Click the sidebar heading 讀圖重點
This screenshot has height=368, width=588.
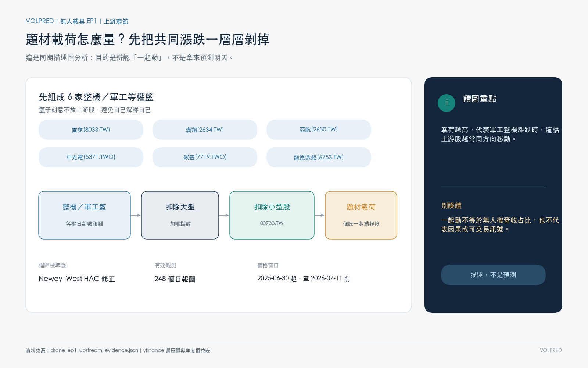[x=480, y=99]
